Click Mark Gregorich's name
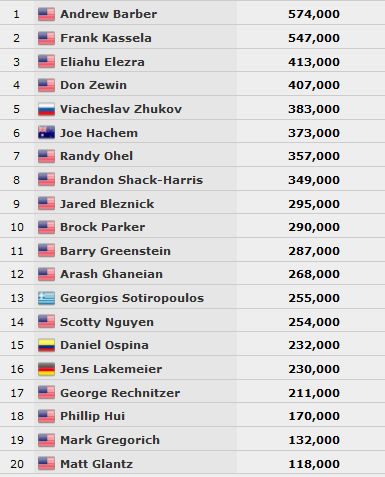The height and width of the screenshot is (477, 385). 110,440
